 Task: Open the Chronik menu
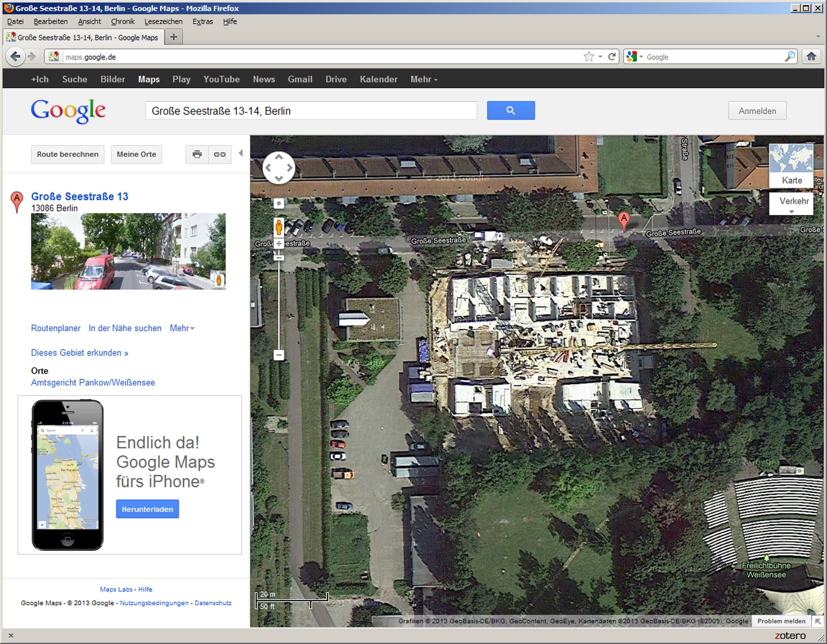click(x=123, y=22)
